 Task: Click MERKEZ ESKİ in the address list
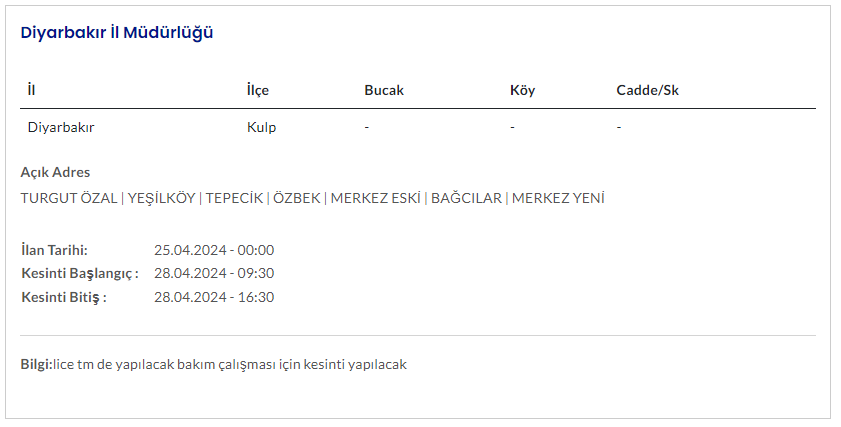(x=375, y=198)
